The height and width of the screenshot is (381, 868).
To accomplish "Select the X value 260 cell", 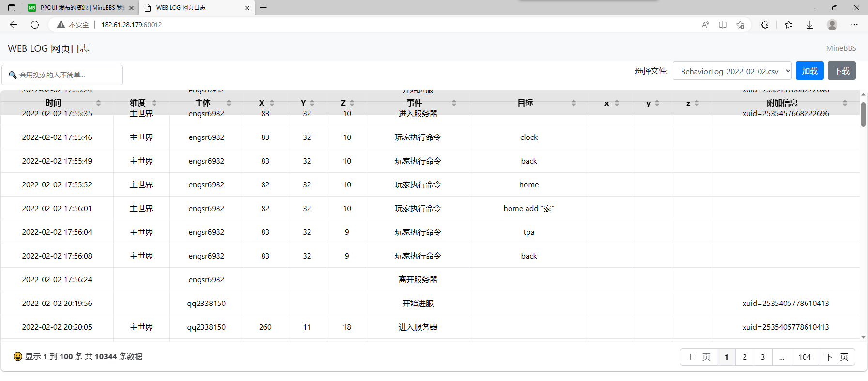I will pos(265,327).
